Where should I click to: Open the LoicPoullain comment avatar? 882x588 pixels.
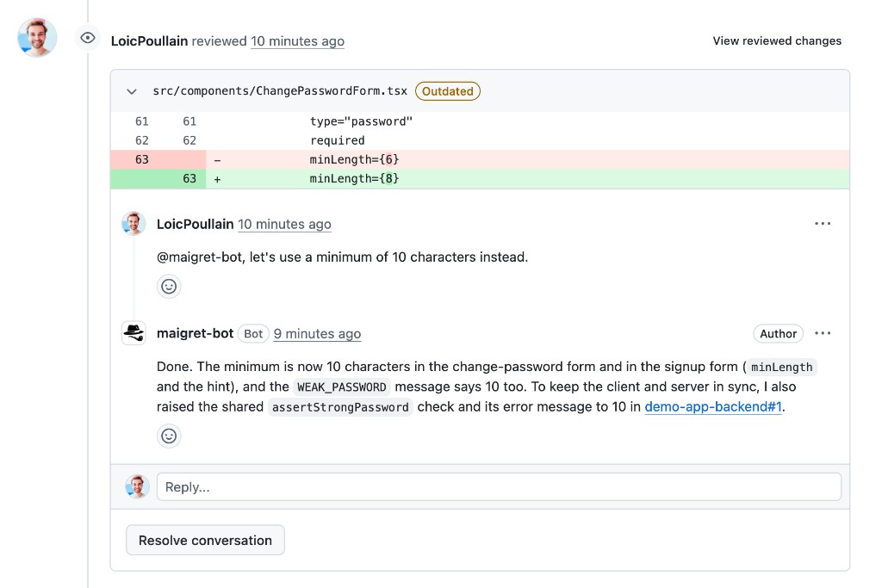134,224
